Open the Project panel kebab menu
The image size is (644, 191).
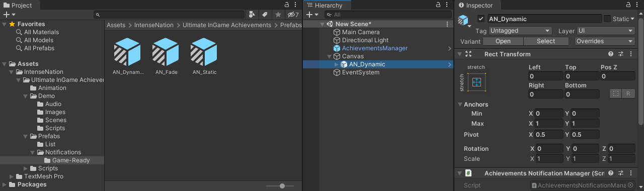tap(295, 5)
